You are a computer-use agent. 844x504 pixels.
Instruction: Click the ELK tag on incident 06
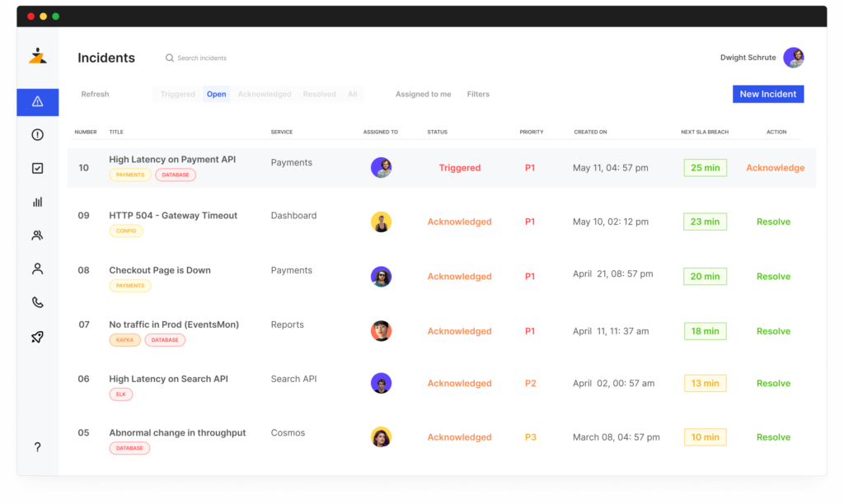tap(120, 394)
